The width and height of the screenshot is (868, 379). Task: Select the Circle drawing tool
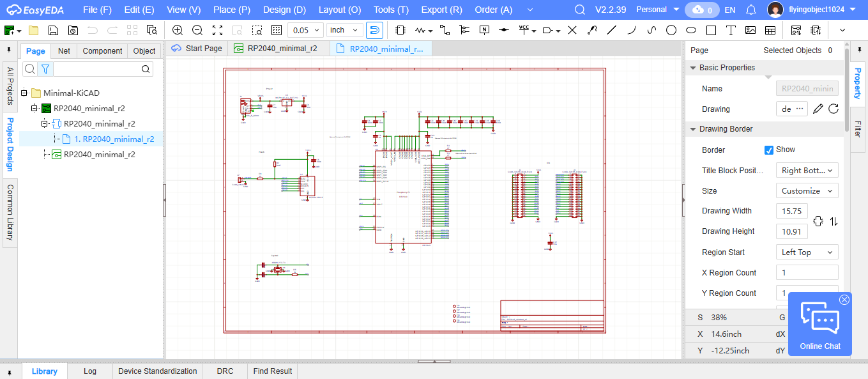pyautogui.click(x=671, y=30)
